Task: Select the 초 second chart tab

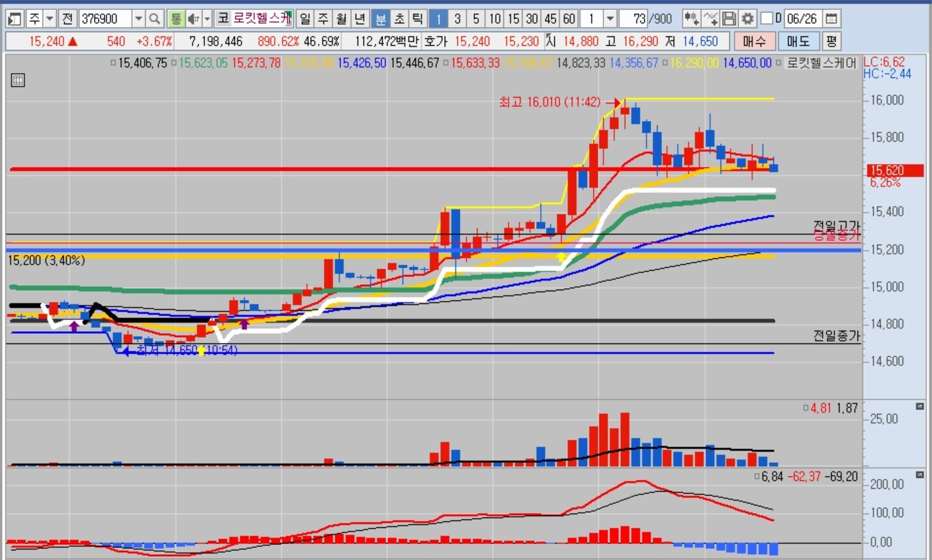Action: [x=399, y=18]
